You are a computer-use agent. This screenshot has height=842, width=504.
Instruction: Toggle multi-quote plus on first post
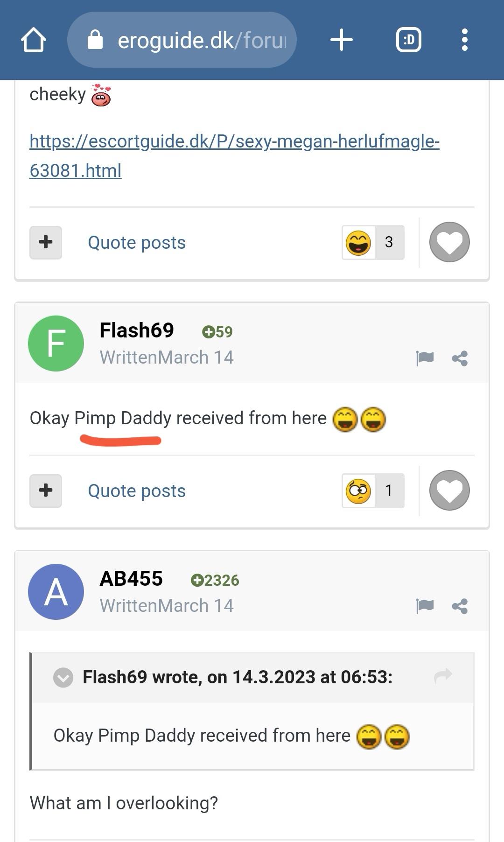(46, 242)
